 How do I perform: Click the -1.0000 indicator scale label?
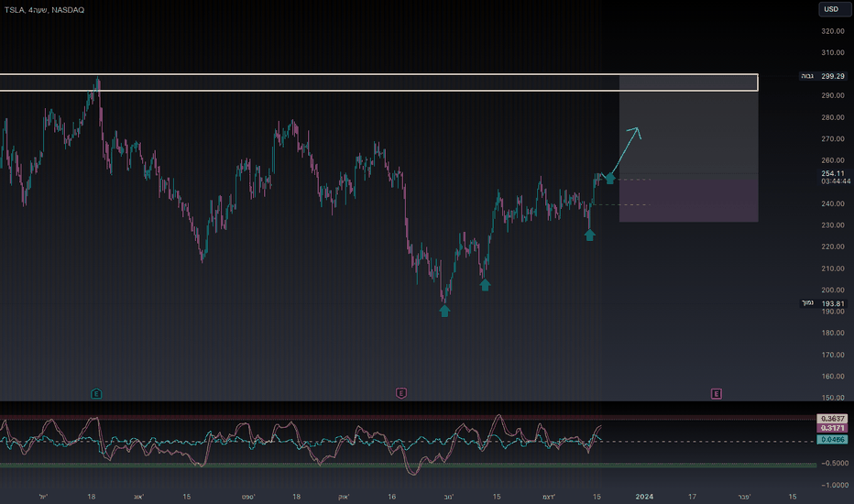[835, 485]
